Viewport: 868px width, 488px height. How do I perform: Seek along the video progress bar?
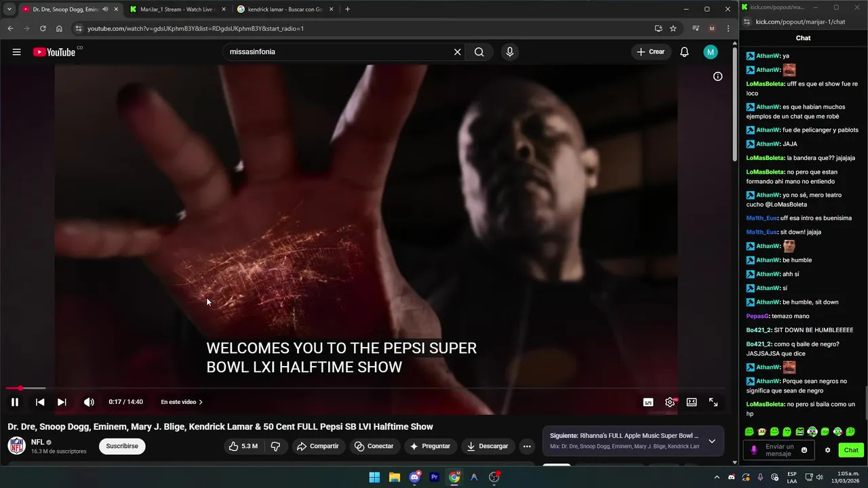366,388
